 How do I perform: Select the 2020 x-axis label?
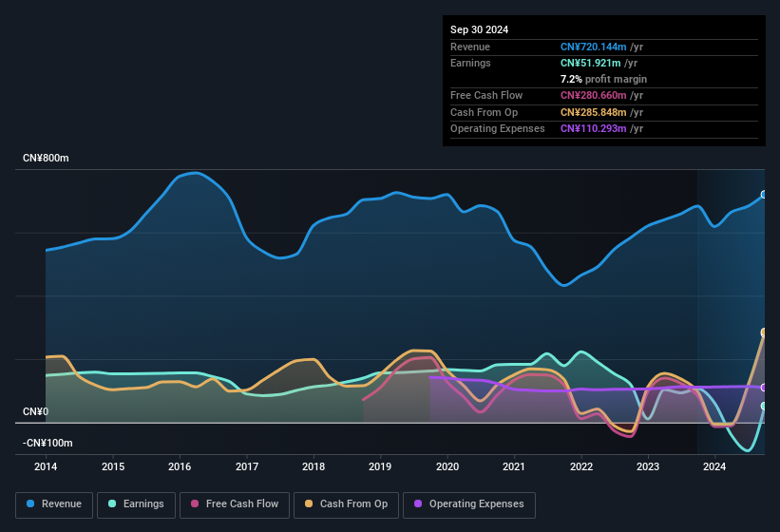[447, 466]
